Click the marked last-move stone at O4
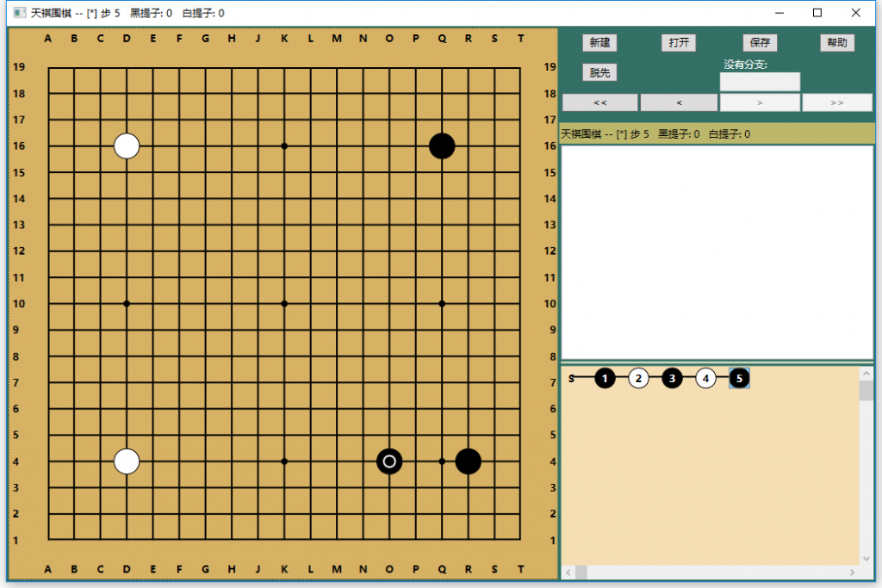 point(389,461)
